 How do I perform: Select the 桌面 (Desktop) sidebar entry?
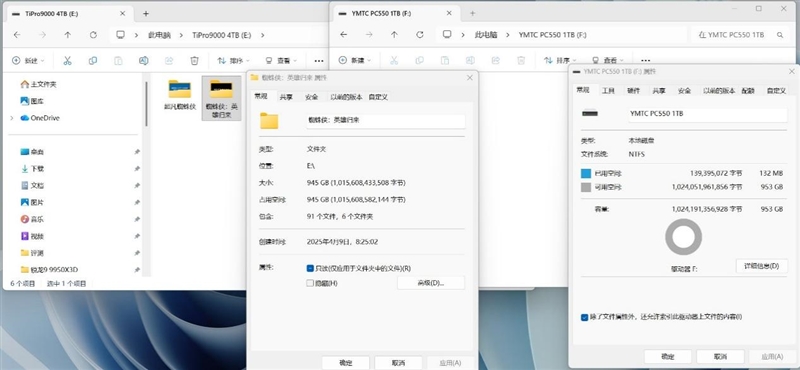[32, 152]
